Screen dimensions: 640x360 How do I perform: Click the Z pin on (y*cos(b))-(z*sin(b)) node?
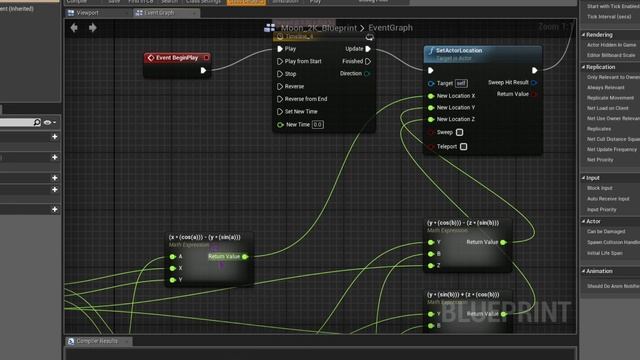[x=431, y=266]
